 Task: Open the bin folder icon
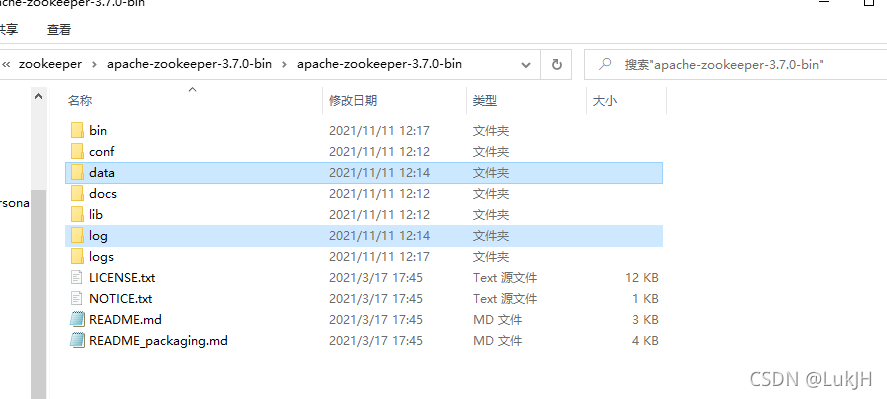click(77, 130)
